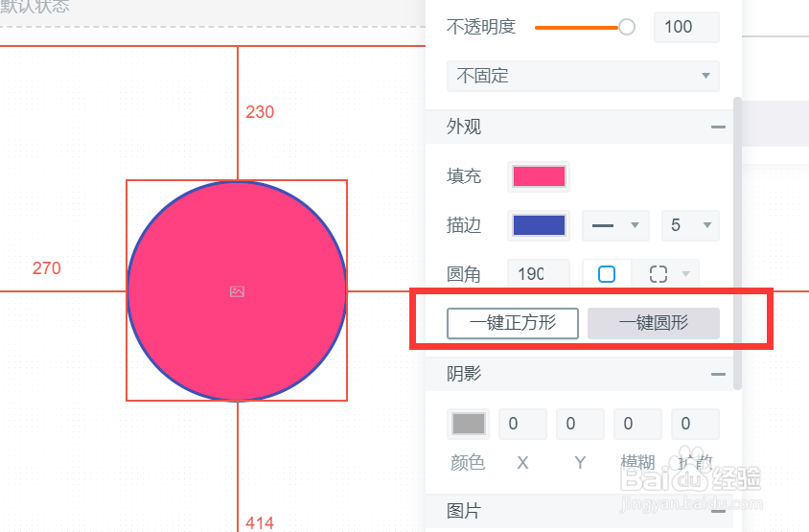Open the stroke line style dropdown
Image resolution: width=809 pixels, height=532 pixels.
pos(615,225)
